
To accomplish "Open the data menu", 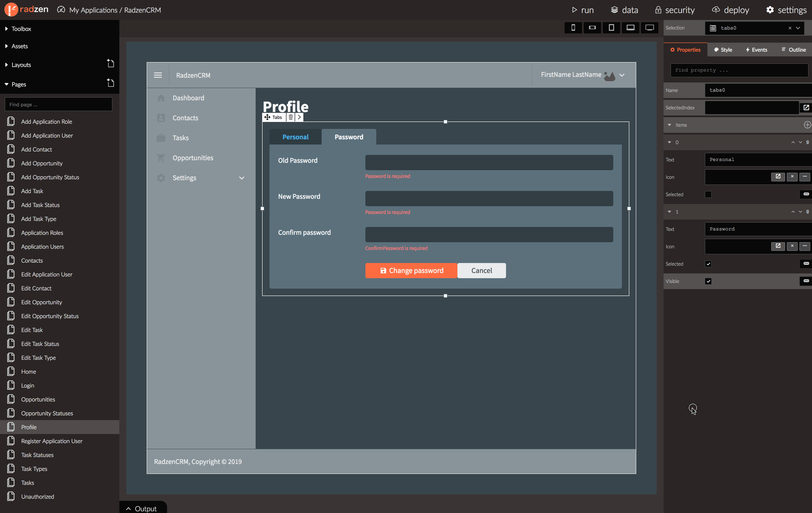I will 625,10.
